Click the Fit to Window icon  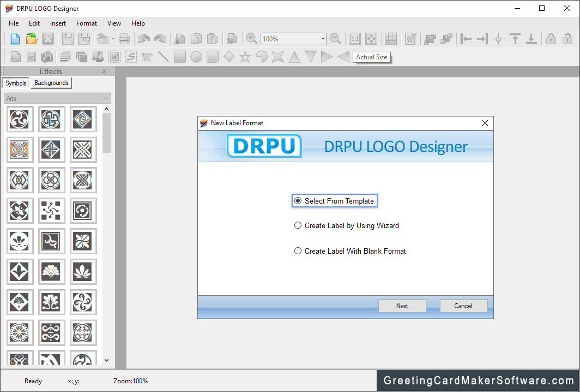click(371, 39)
